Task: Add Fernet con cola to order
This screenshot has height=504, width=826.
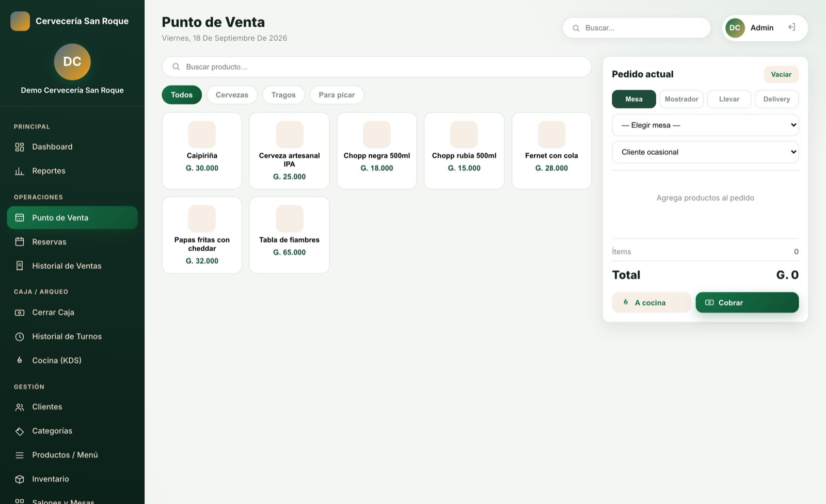Action: [x=551, y=151]
